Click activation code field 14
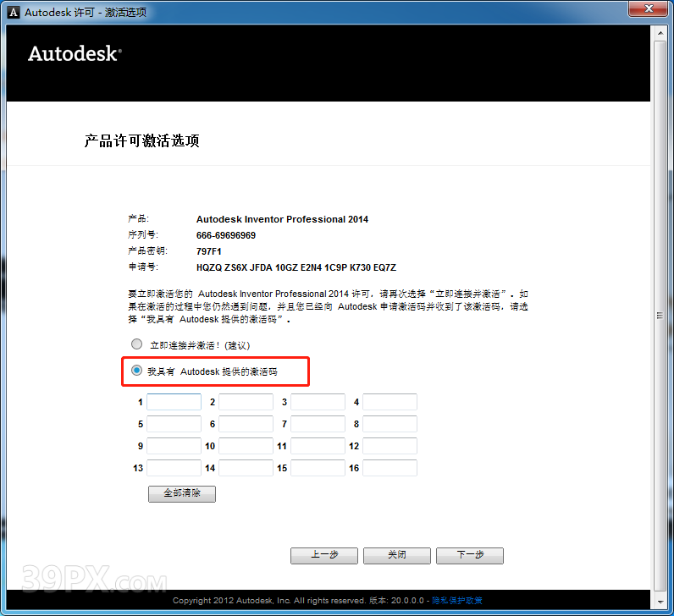The height and width of the screenshot is (616, 674). click(246, 468)
